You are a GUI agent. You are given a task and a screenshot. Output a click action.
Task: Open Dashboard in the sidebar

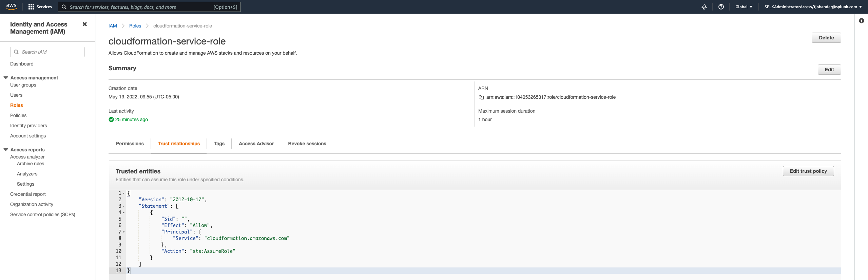pyautogui.click(x=22, y=64)
